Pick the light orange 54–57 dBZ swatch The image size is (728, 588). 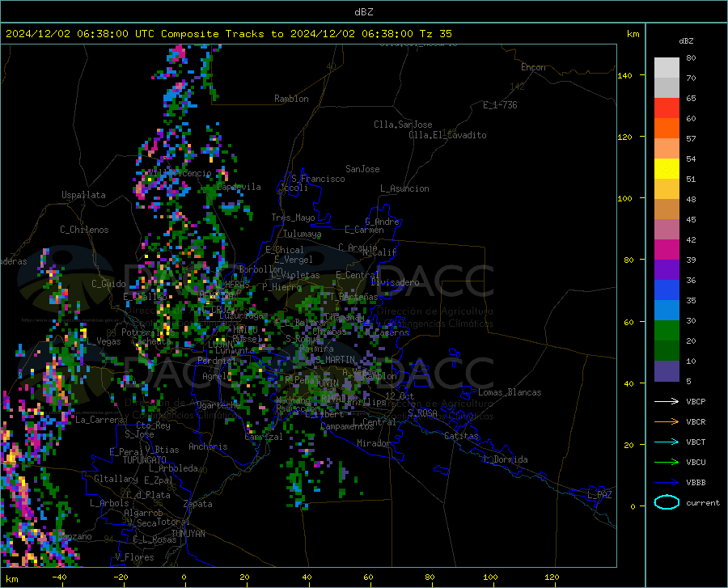click(667, 149)
